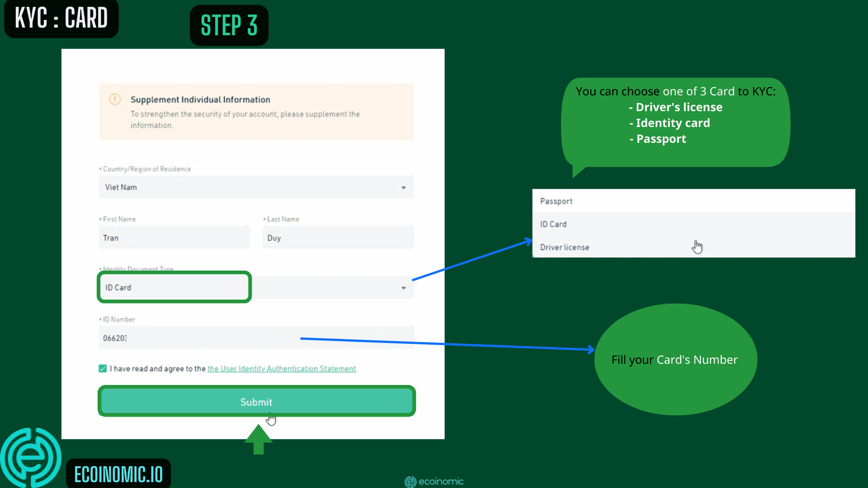Click the Fill your Card's Number bubble
This screenshot has height=488, width=868.
tap(675, 360)
